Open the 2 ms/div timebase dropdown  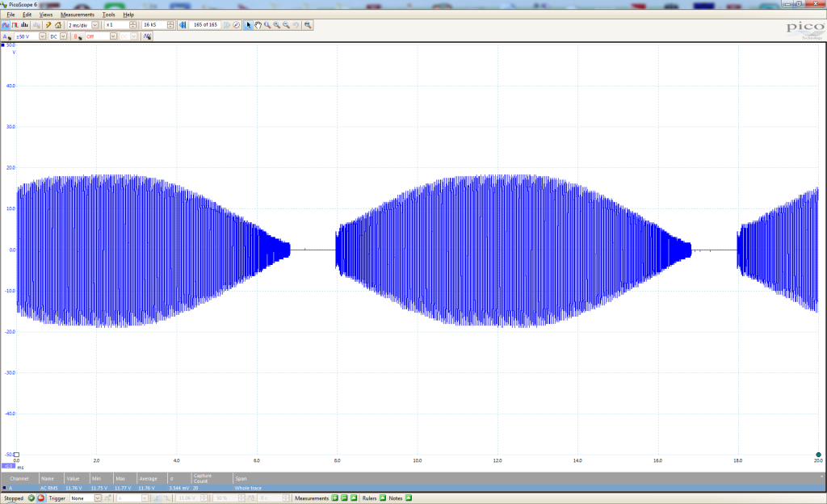[95, 25]
